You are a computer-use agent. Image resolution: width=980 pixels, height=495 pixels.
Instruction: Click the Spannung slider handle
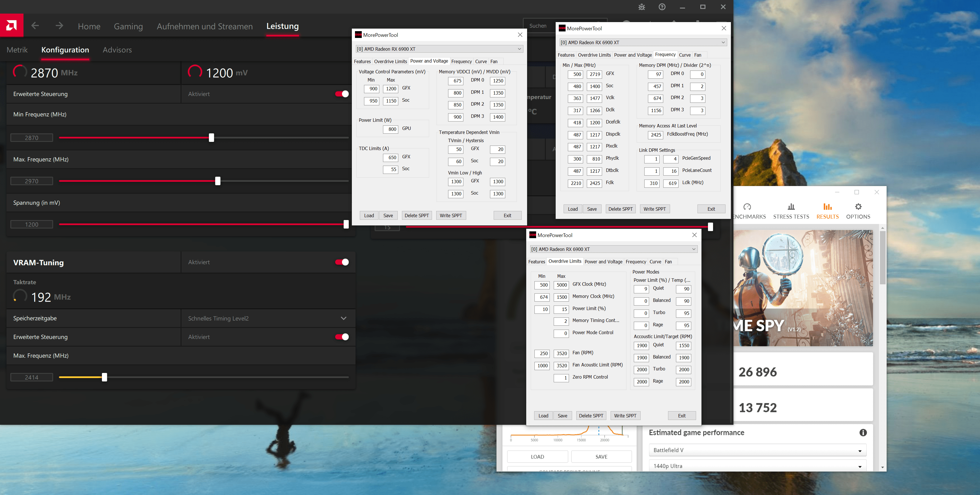346,225
